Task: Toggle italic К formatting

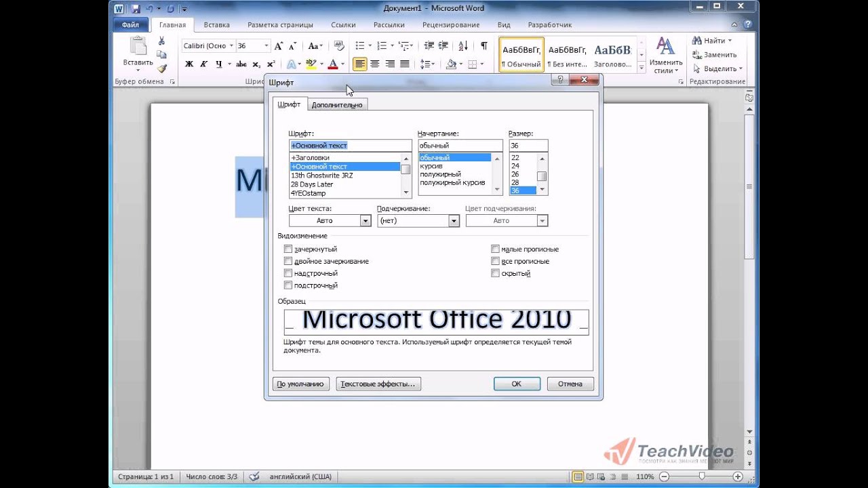Action: click(203, 64)
